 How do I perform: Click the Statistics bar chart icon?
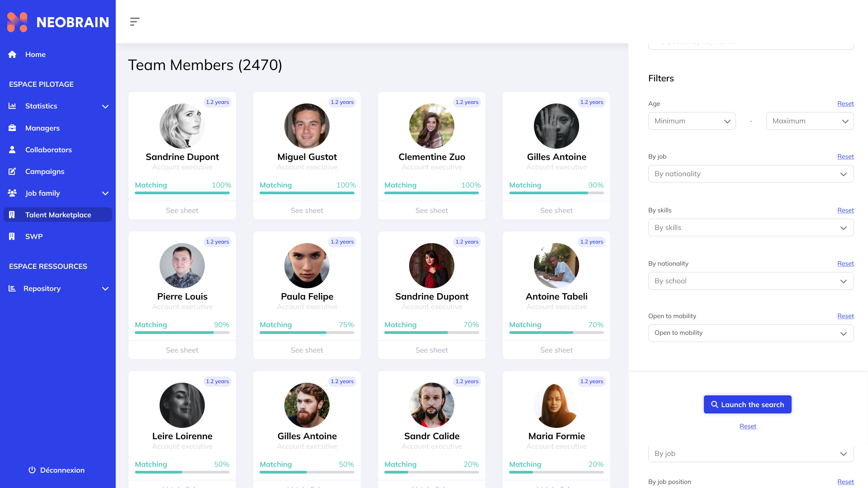[x=12, y=106]
